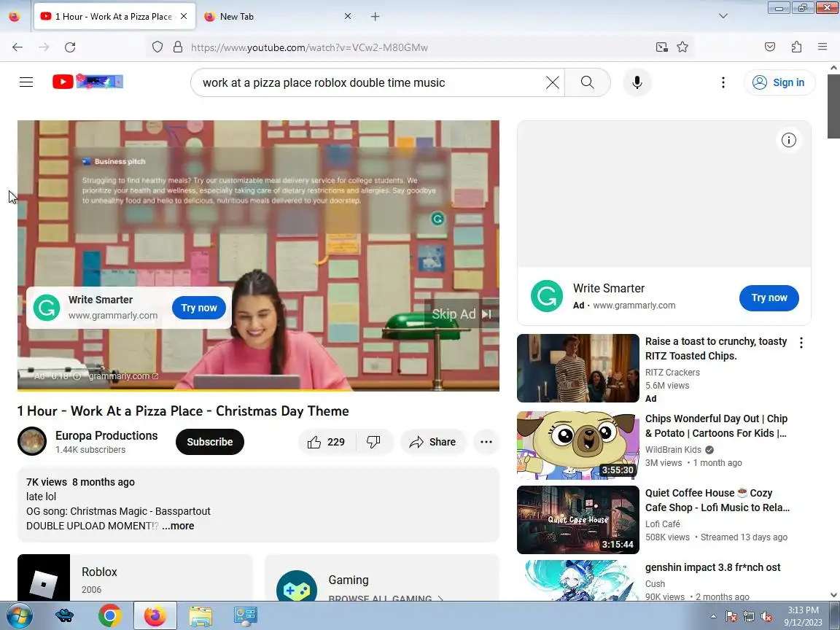The width and height of the screenshot is (840, 630).
Task: Seek using the yellow ad progress bar
Action: (258, 389)
